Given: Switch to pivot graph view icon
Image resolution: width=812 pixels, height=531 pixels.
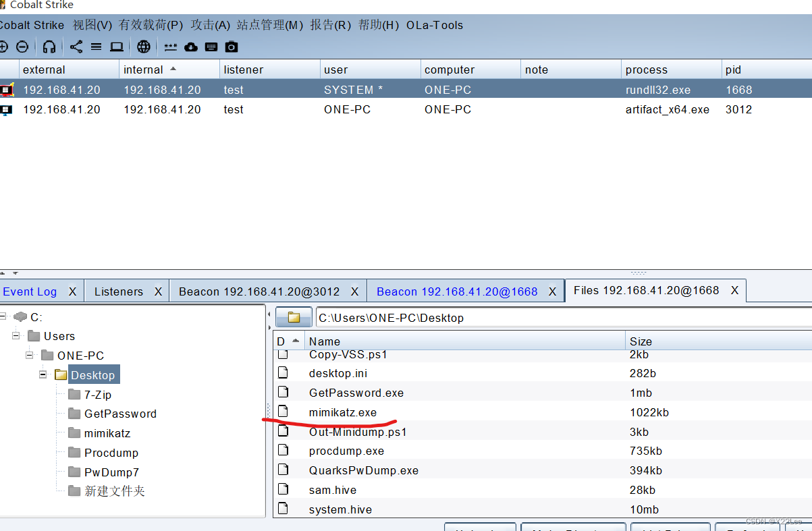Looking at the screenshot, I should coord(76,47).
